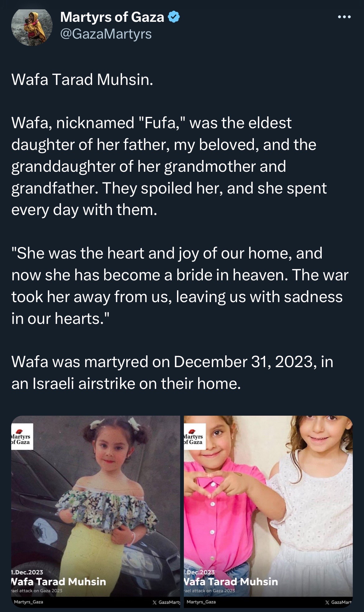The image size is (364, 612).
Task: Click the Martyrs_Gaza label under left photo
Action: pos(29,602)
